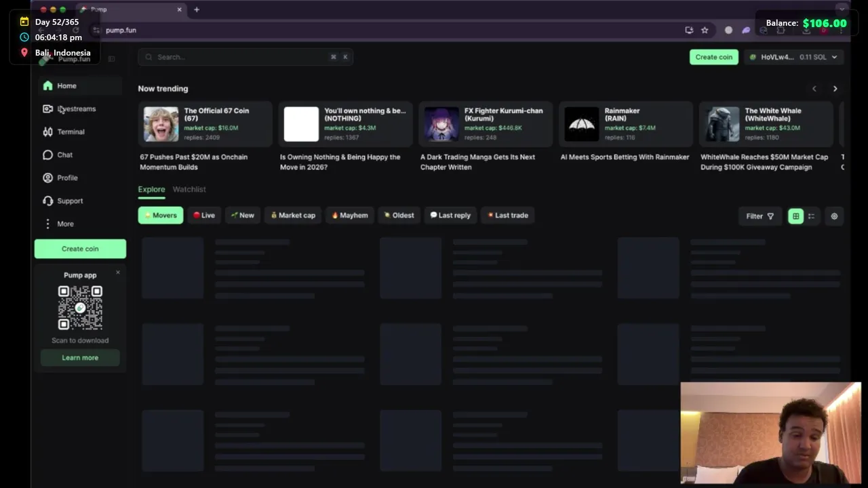868x488 pixels.
Task: Read '67 Pushes Past $20M' headline
Action: coord(194,162)
